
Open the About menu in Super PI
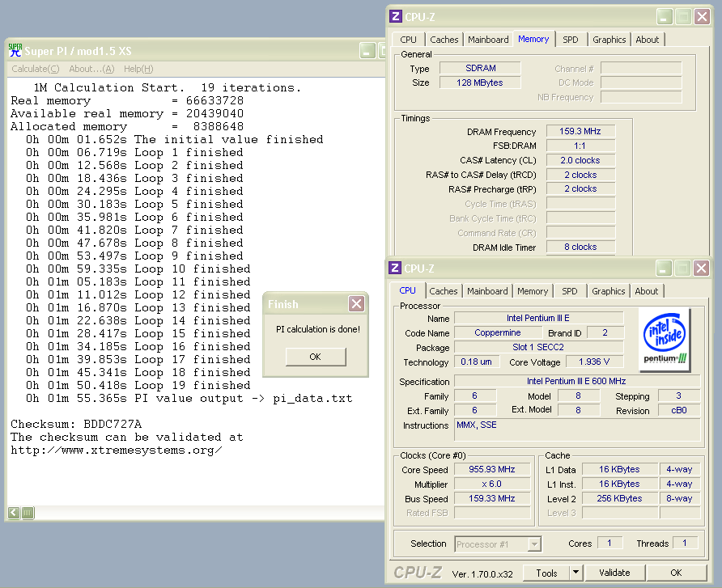coord(91,69)
